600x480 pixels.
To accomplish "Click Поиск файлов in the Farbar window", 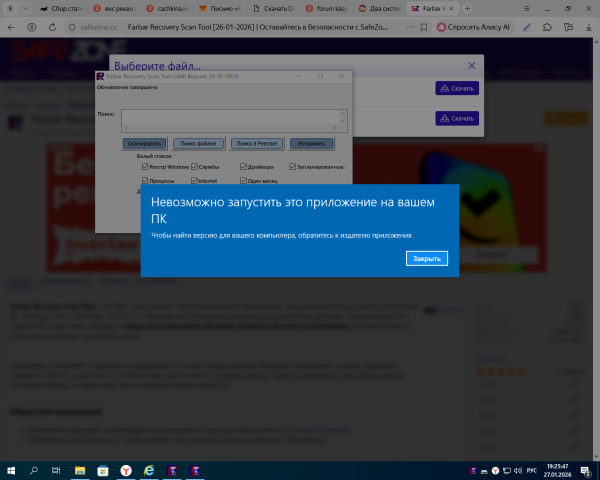I will [198, 143].
